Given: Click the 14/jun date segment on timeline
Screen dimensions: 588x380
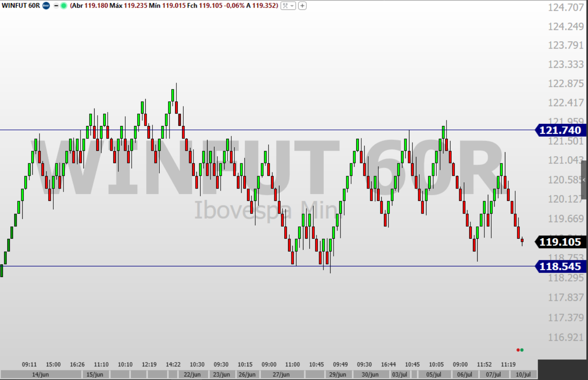Looking at the screenshot, I should point(40,374).
